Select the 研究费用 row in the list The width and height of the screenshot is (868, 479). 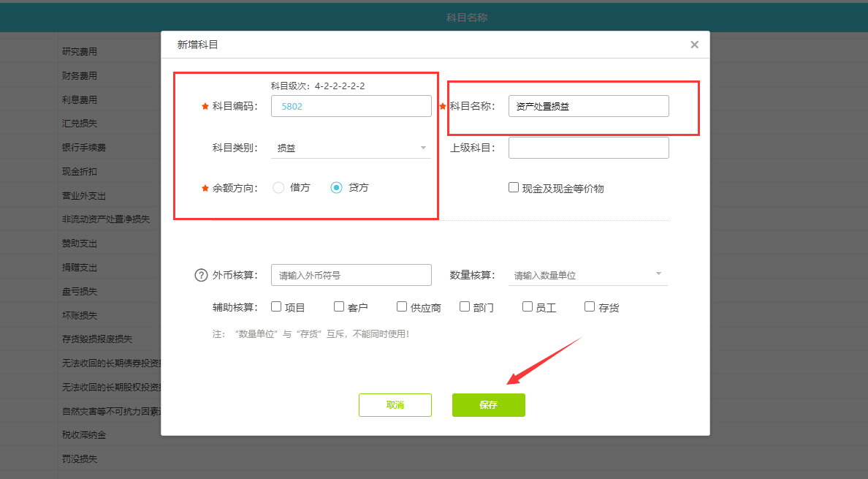click(x=80, y=52)
